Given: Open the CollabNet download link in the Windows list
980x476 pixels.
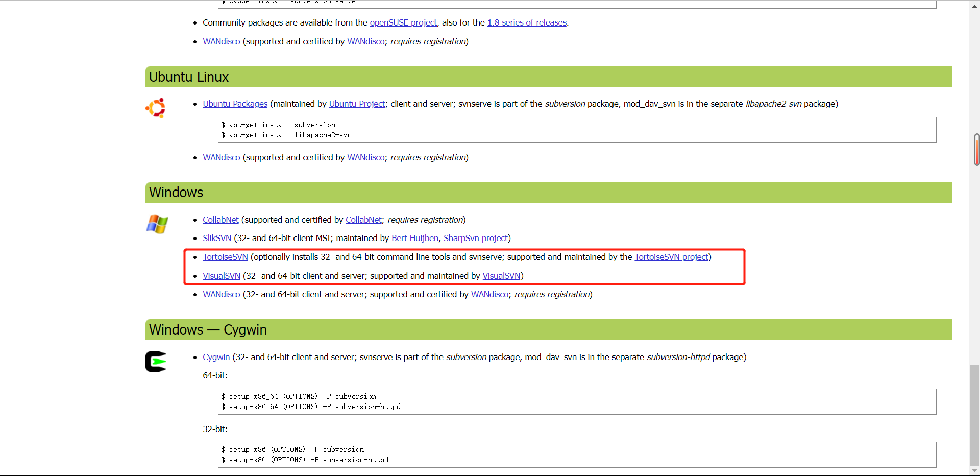Looking at the screenshot, I should coord(220,220).
